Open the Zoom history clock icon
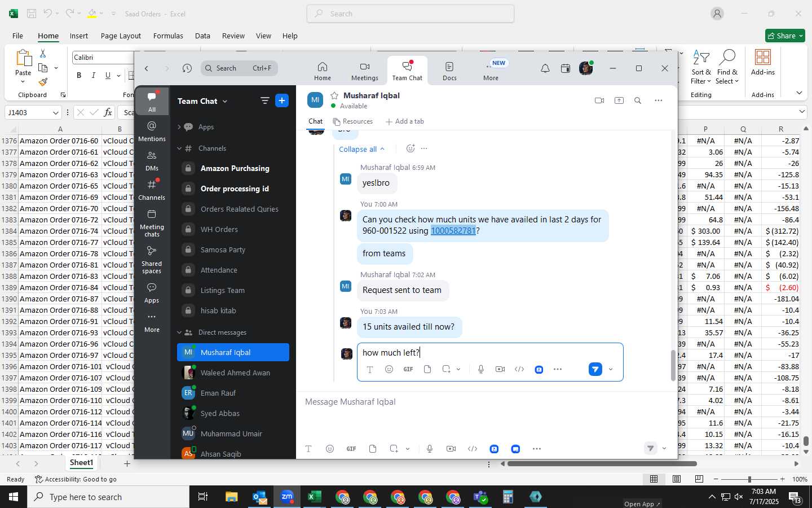 coord(187,68)
